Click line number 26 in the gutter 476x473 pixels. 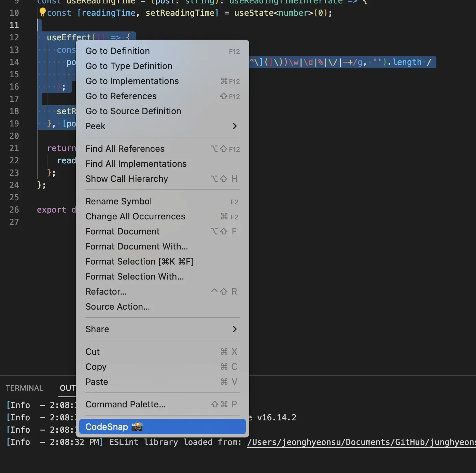click(14, 210)
